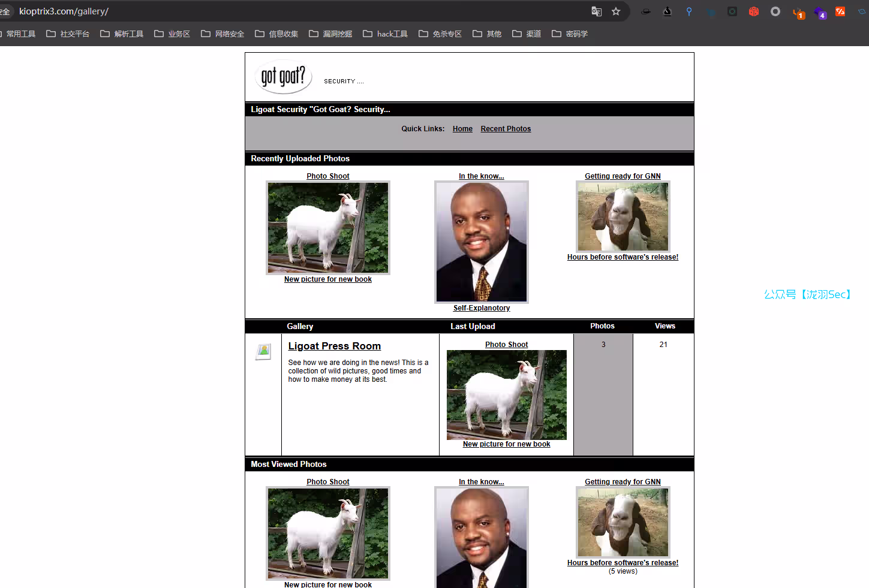Click the translate page icon in address bar
869x588 pixels.
click(596, 11)
